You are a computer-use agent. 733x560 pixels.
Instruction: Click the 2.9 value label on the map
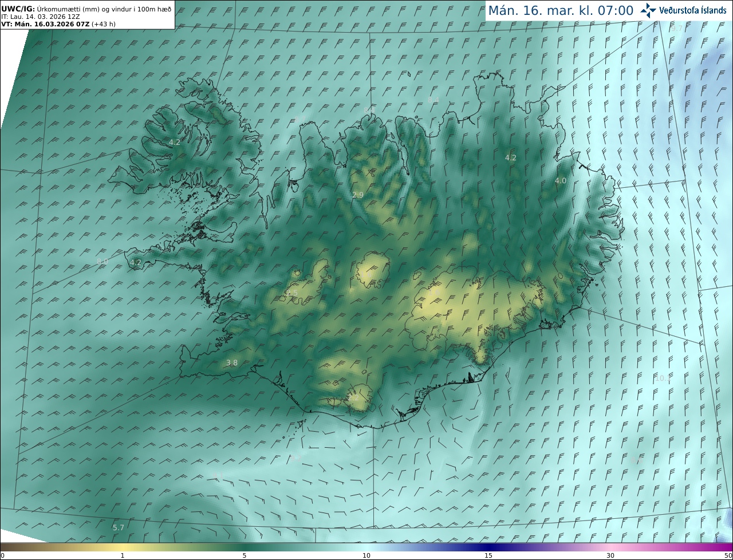358,195
